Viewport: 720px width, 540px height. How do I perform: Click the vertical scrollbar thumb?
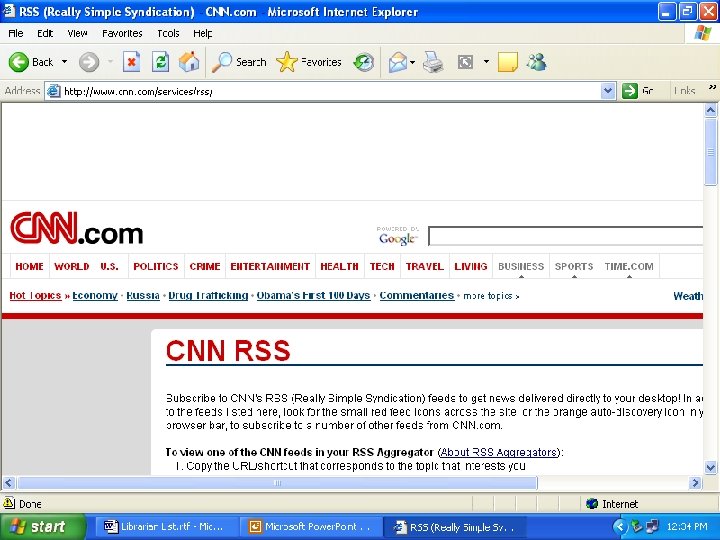click(x=710, y=152)
